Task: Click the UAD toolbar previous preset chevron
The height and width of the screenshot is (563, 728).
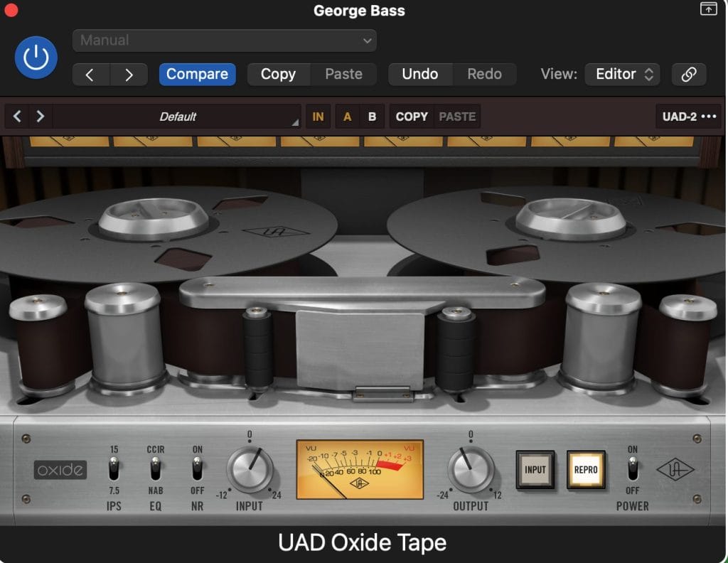Action: pyautogui.click(x=17, y=117)
